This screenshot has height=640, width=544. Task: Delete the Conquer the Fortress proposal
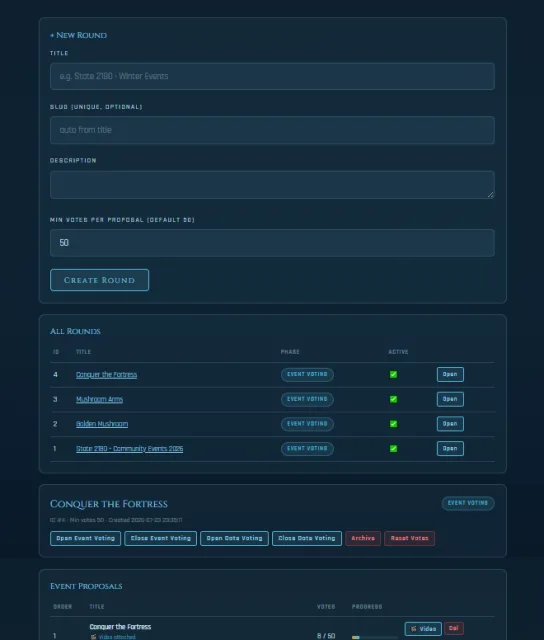coord(453,628)
